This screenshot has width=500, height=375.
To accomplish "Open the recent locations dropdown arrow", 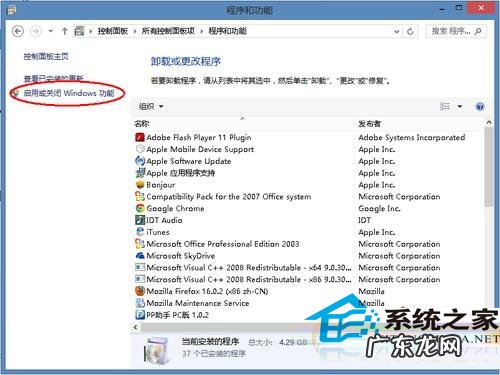I will coord(51,31).
